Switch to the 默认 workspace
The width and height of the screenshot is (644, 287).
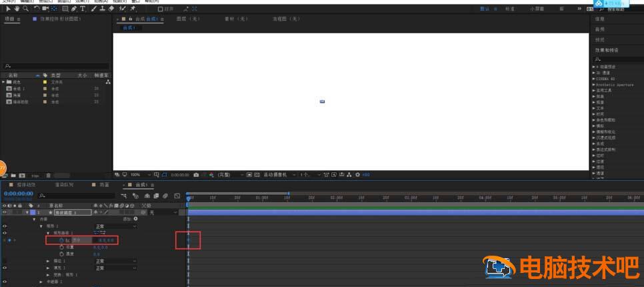coord(485,9)
